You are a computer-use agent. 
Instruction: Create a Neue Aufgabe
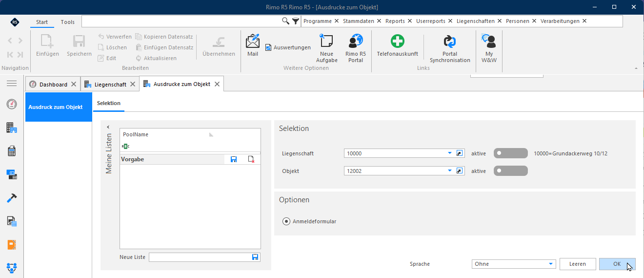tap(327, 48)
